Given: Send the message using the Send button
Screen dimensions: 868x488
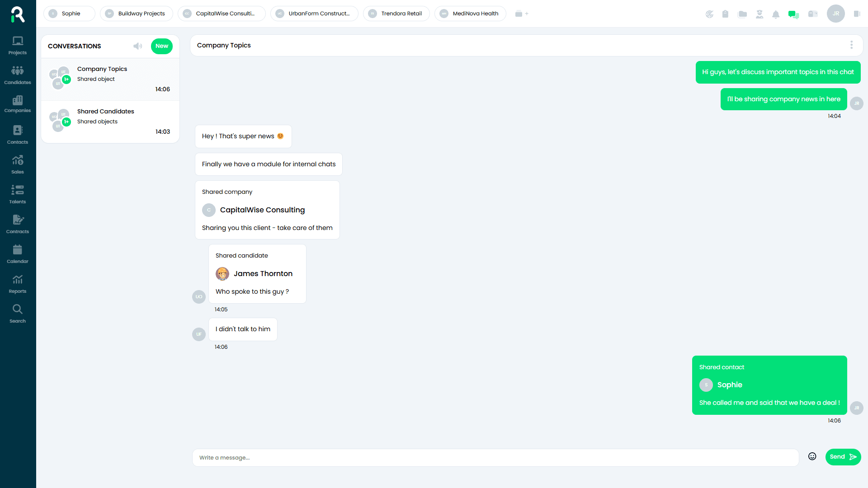Looking at the screenshot, I should coord(843,457).
